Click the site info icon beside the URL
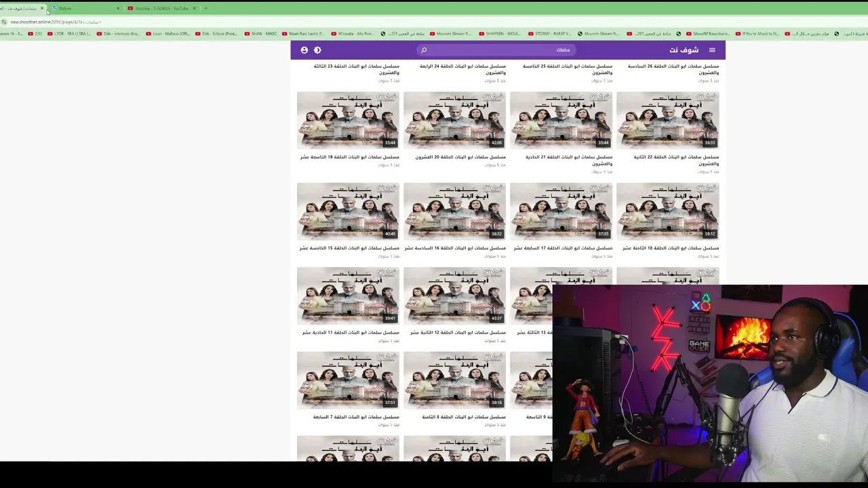The width and height of the screenshot is (868, 488). tap(4, 22)
